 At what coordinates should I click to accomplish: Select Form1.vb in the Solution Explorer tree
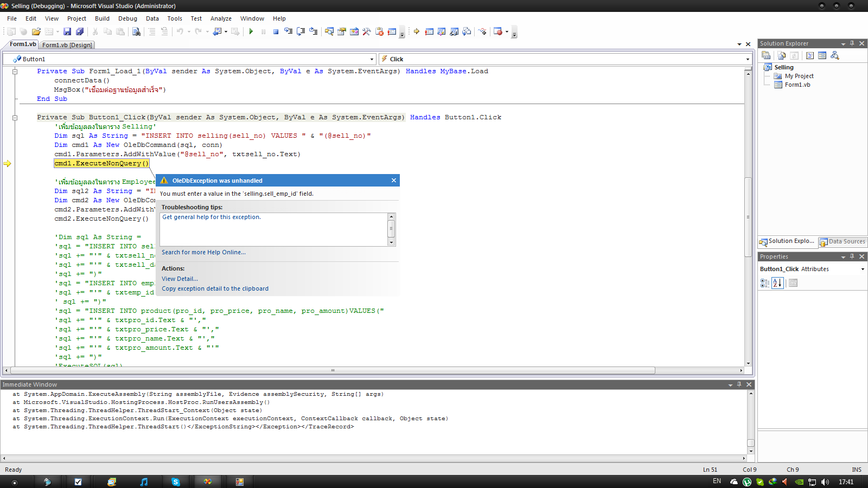797,85
